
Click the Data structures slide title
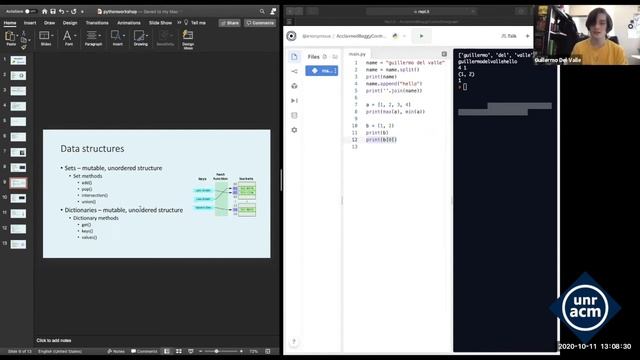coord(92,149)
